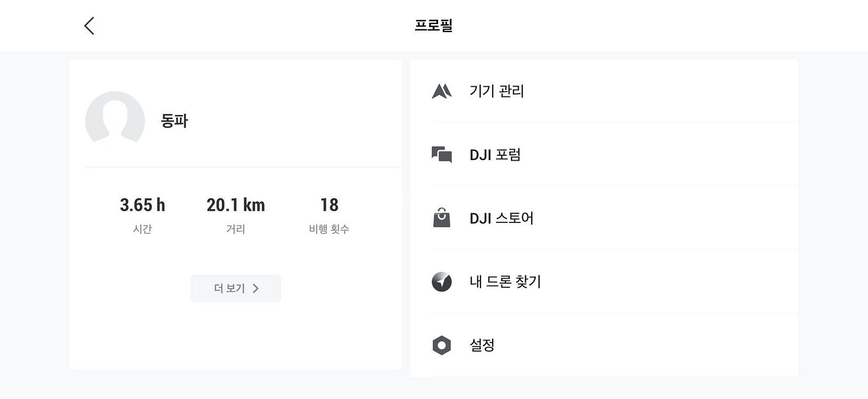
Task: Go back using the top-left arrow
Action: (x=89, y=26)
